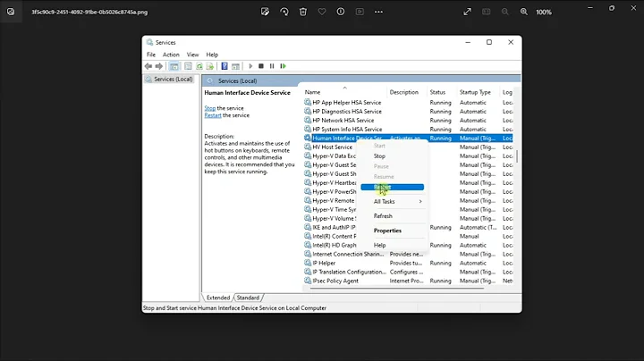The image size is (644, 361).
Task: Switch to the Extended tab
Action: [218, 298]
